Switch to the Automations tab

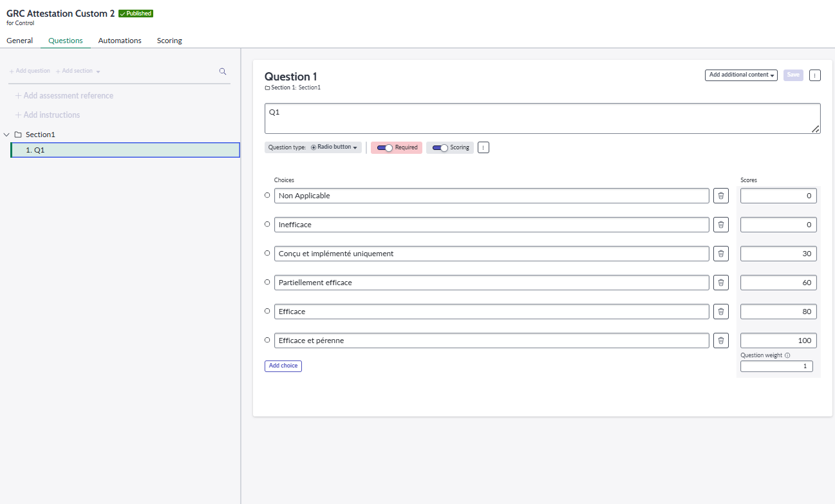point(120,40)
